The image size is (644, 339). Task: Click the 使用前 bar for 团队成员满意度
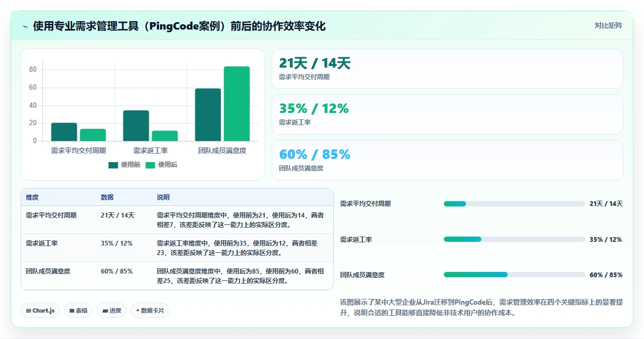point(208,115)
